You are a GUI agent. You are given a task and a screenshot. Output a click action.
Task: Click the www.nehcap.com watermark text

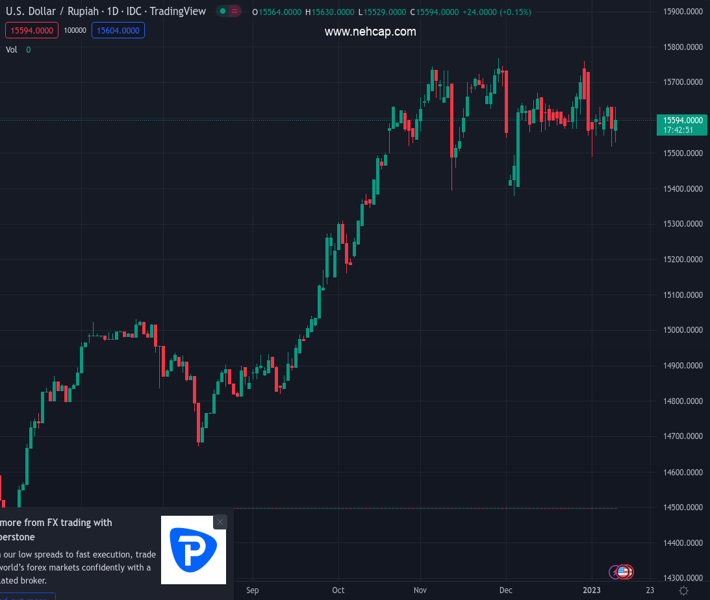coord(370,32)
